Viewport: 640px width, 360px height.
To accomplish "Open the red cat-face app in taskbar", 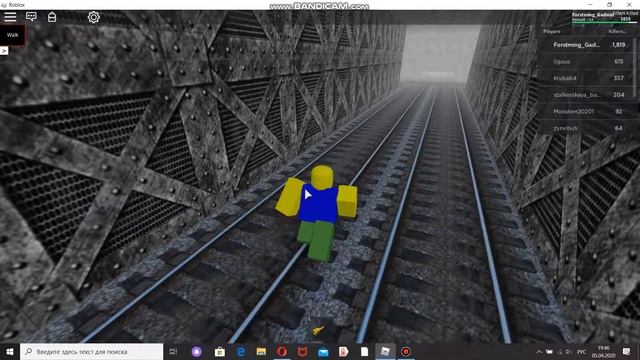I will coord(302,351).
